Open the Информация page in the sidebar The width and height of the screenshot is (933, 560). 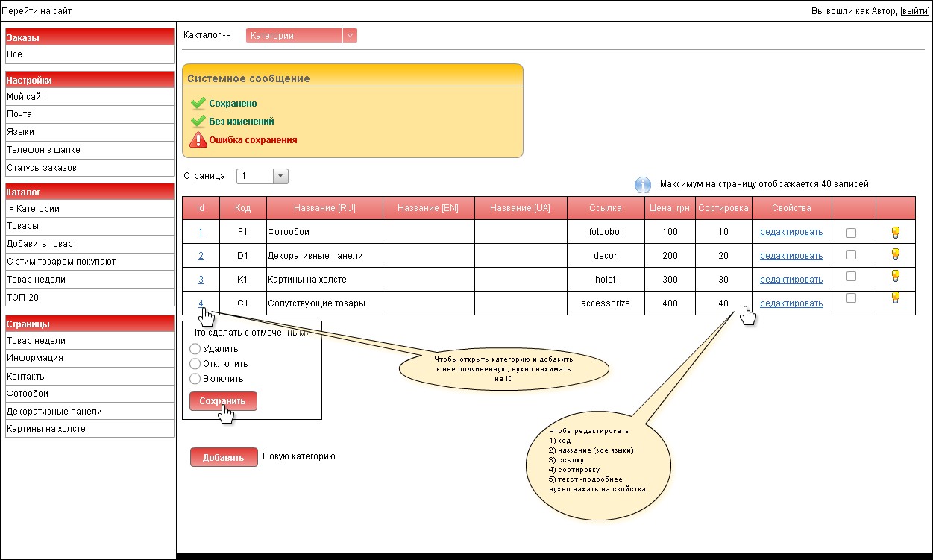pos(89,358)
